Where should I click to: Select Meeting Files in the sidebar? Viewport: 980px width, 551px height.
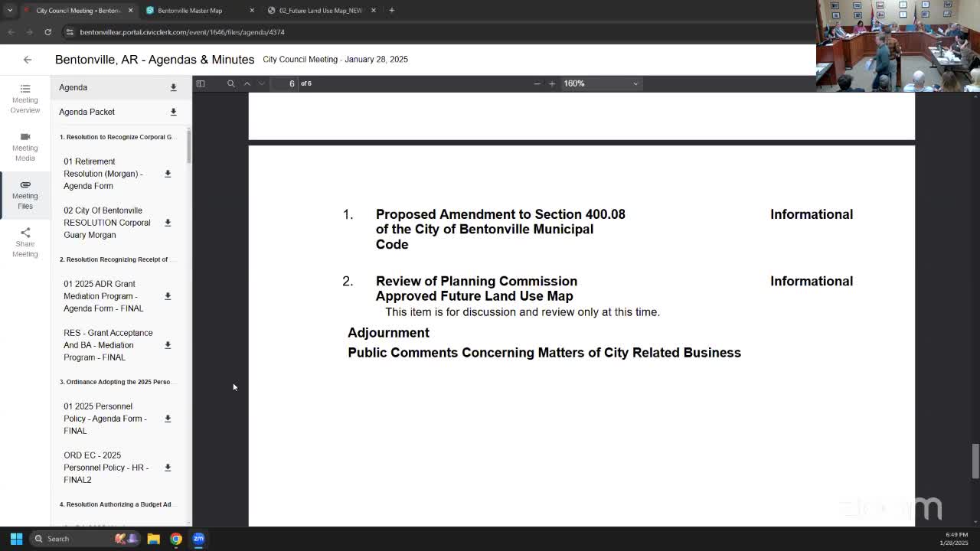tap(24, 194)
